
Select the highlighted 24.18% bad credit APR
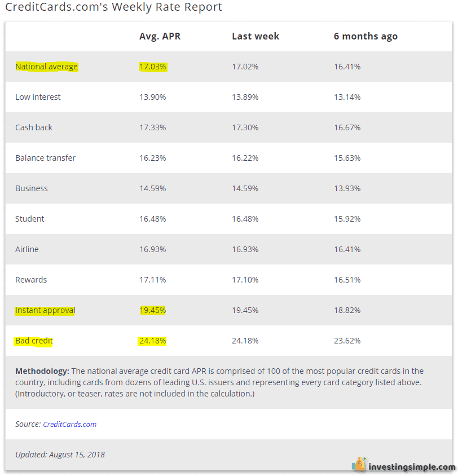153,341
